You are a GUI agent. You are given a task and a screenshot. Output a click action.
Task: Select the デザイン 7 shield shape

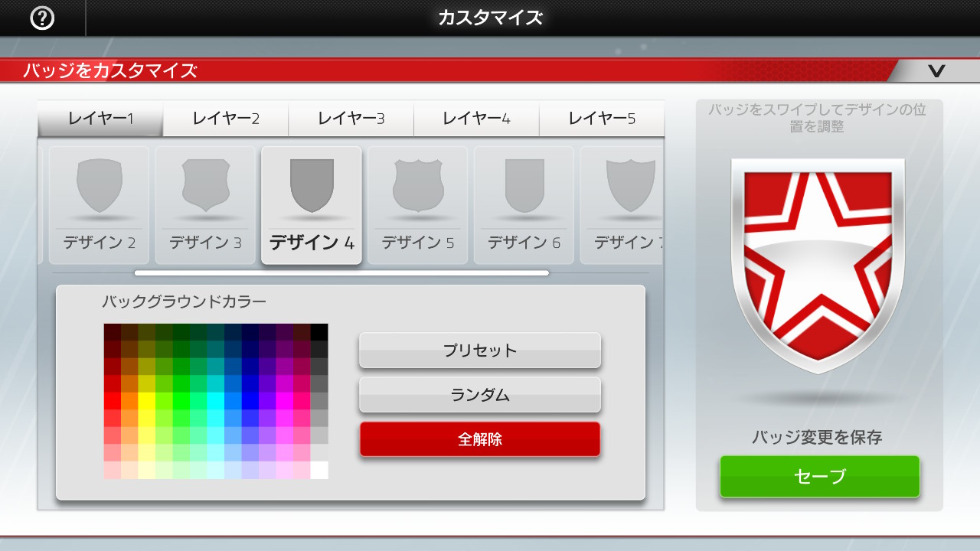click(x=622, y=205)
